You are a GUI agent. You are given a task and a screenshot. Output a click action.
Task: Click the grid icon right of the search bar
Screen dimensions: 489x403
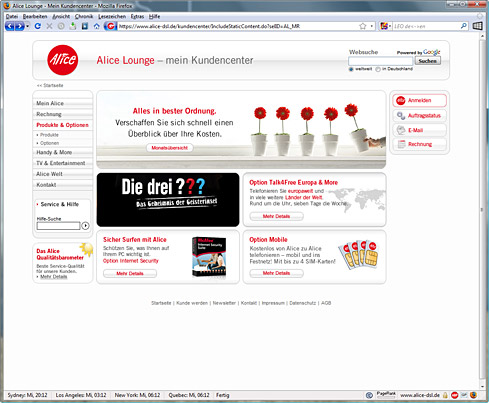[x=477, y=26]
